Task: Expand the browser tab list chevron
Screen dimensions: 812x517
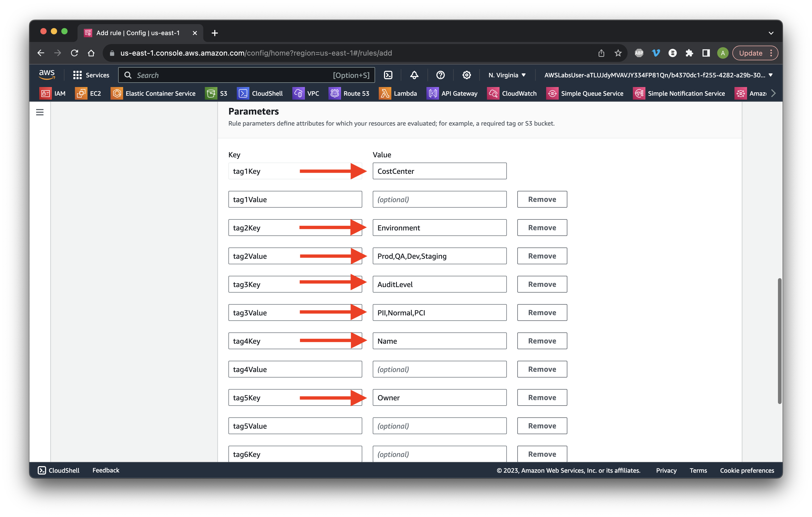Action: click(x=771, y=33)
